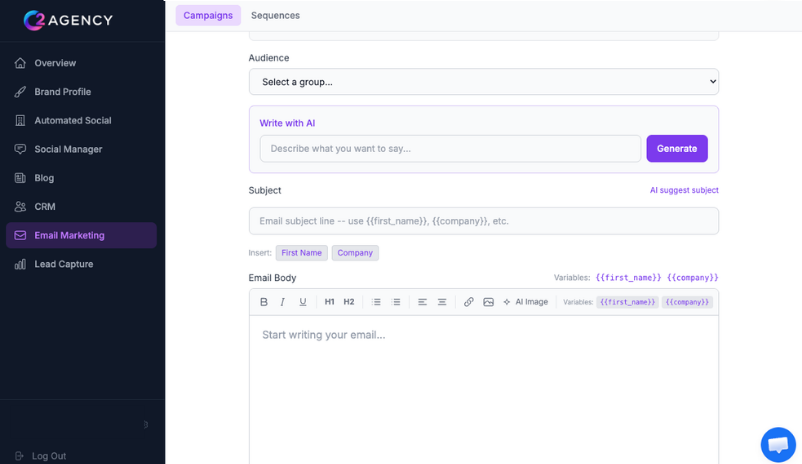Insert {{first_name}} variable from the toolbar
The height and width of the screenshot is (464, 802).
point(627,302)
